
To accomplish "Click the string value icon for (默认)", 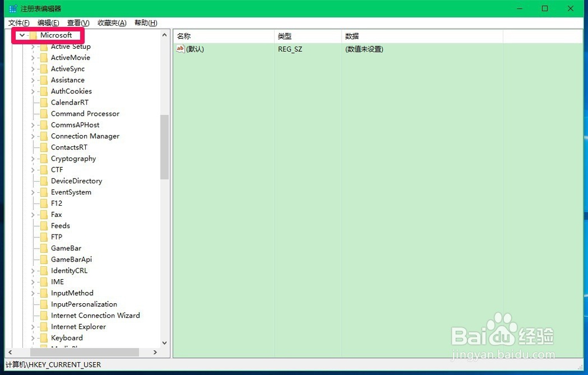I will tap(181, 49).
